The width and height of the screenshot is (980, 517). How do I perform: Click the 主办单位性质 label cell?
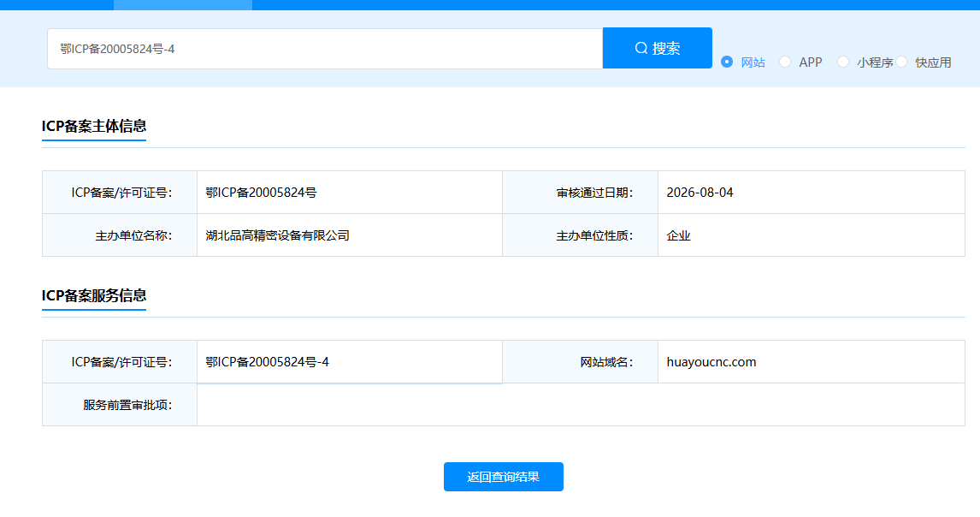tap(580, 235)
